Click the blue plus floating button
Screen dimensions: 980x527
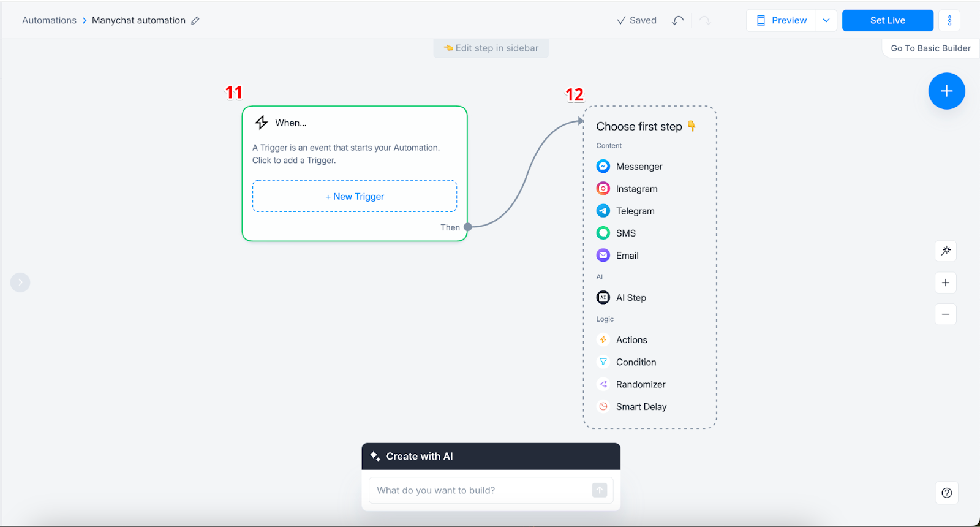point(946,91)
